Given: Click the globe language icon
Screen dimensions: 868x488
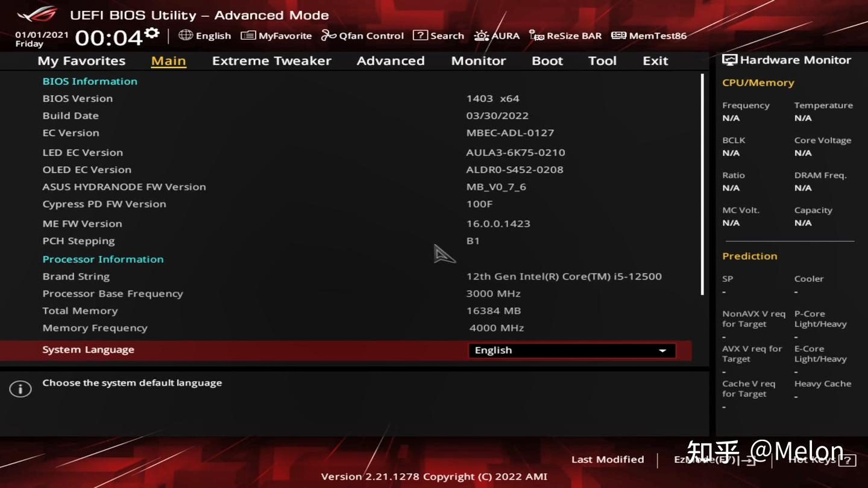Looking at the screenshot, I should pos(186,35).
